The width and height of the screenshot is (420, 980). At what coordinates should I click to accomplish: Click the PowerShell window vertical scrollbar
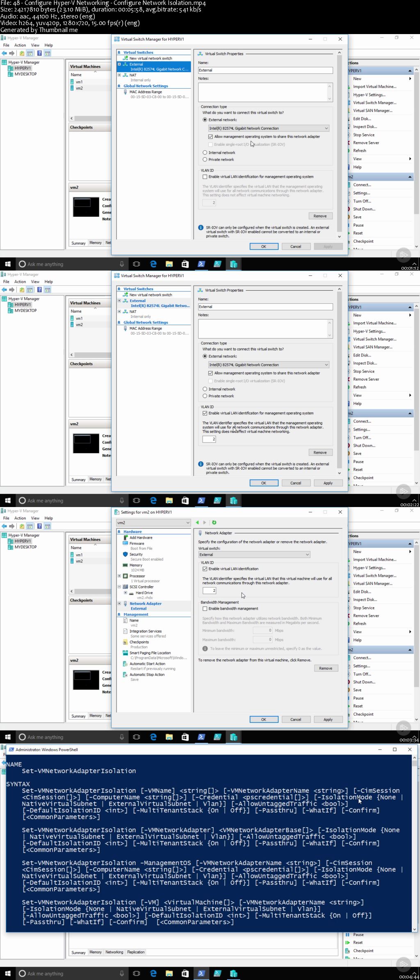pos(415,843)
